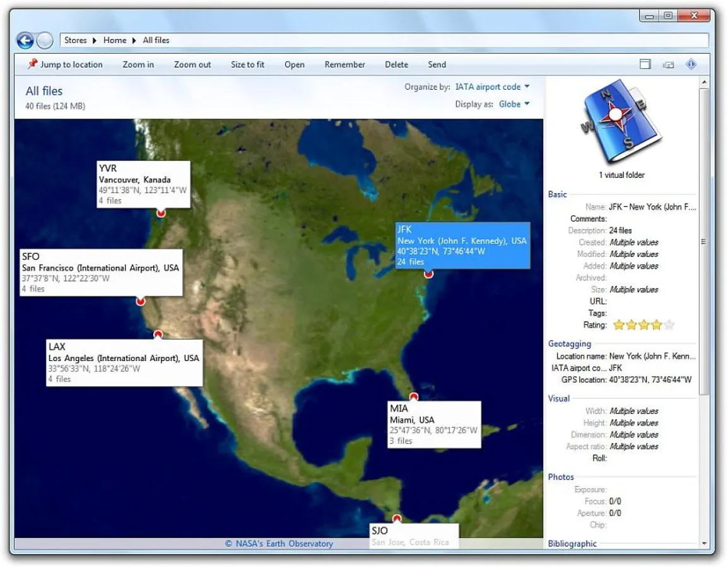Click the red map pin above MIA

414,396
